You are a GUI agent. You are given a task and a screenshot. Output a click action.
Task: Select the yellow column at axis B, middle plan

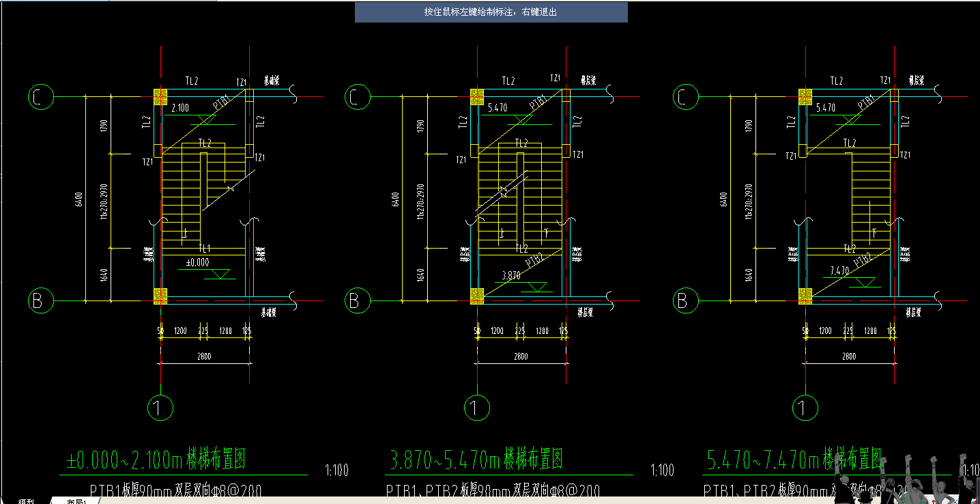coord(477,296)
